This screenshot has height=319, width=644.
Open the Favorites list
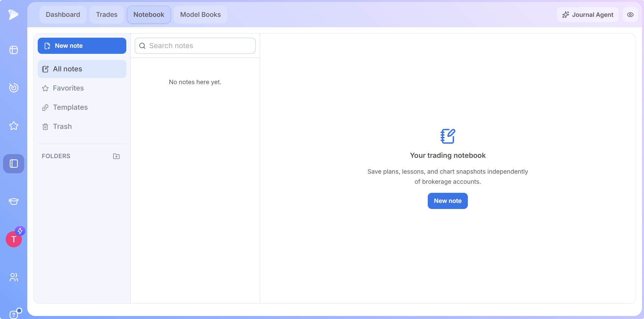(82, 88)
